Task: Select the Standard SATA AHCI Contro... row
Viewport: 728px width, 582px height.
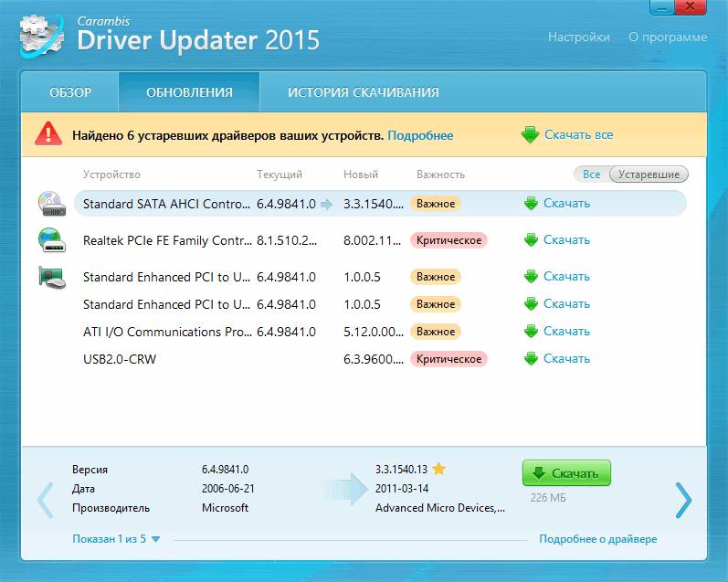Action: [380, 204]
